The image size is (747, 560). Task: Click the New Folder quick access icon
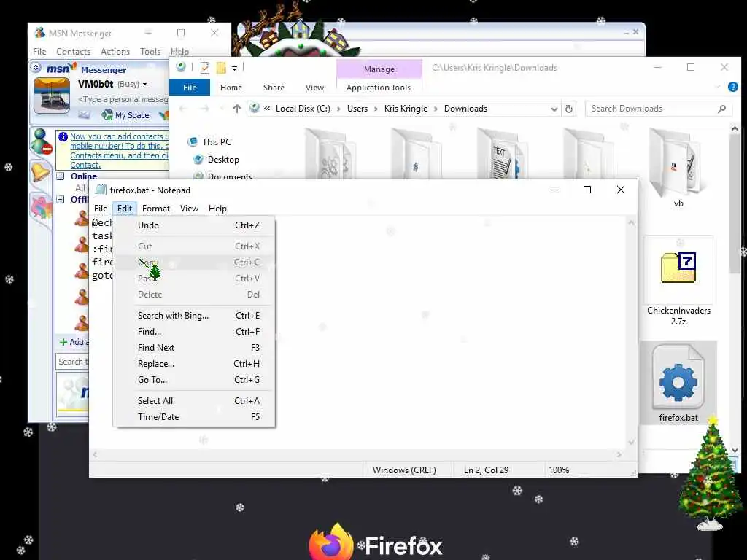click(221, 68)
